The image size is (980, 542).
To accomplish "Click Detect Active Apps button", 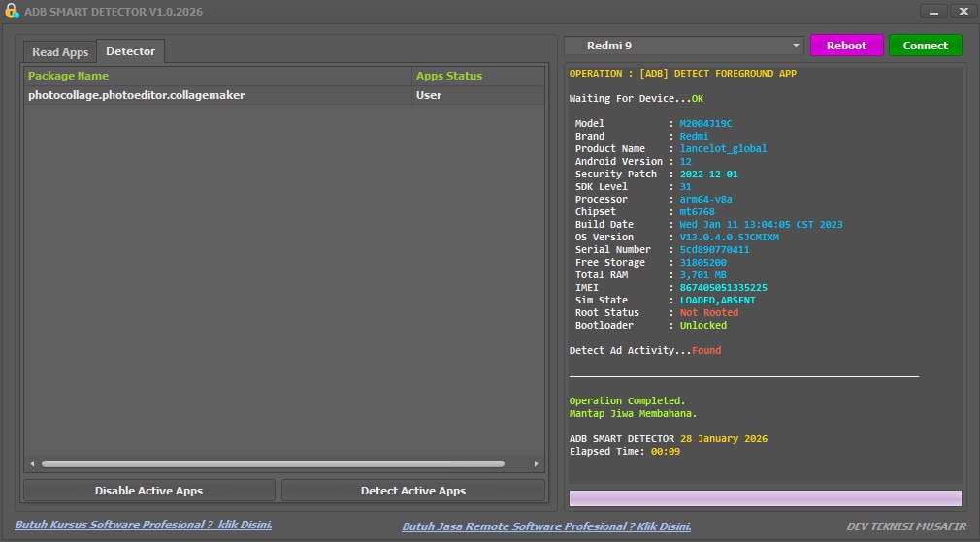I will pyautogui.click(x=413, y=491).
